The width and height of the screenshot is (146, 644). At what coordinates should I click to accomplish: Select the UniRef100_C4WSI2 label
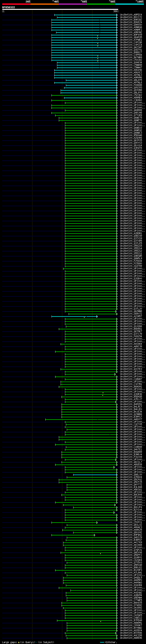click(x=131, y=618)
